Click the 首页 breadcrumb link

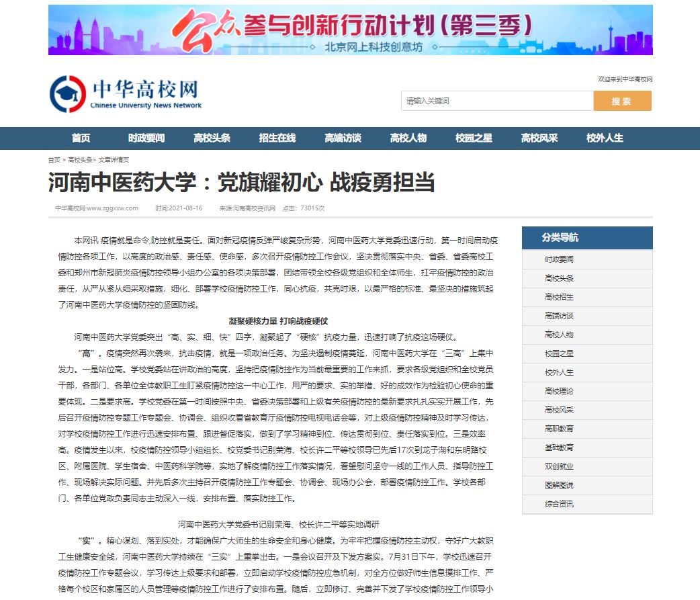point(54,160)
